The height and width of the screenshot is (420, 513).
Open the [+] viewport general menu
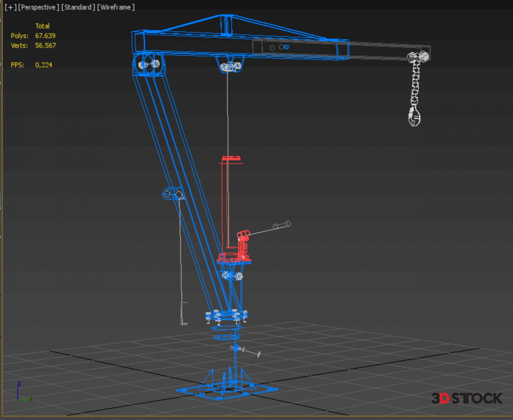tap(10, 7)
